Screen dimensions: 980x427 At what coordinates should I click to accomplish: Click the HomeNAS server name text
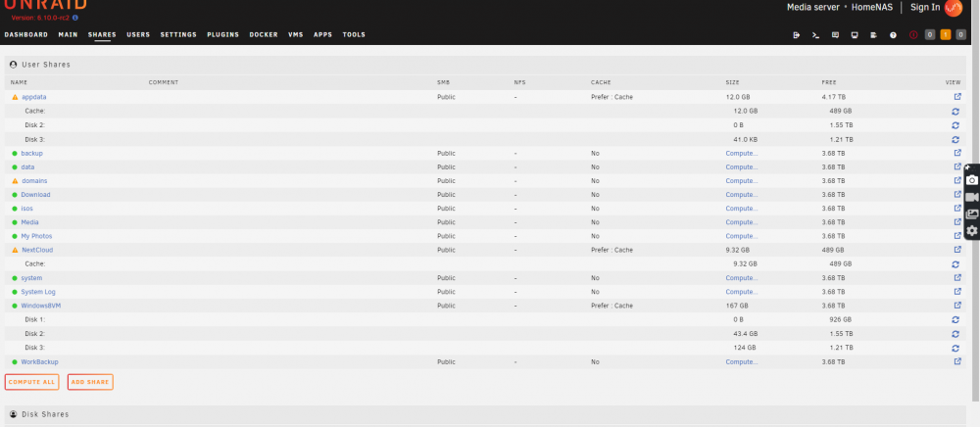click(872, 8)
